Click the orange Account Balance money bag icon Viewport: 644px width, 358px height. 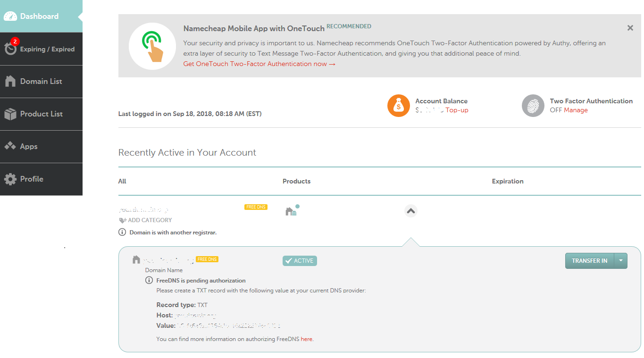(399, 106)
